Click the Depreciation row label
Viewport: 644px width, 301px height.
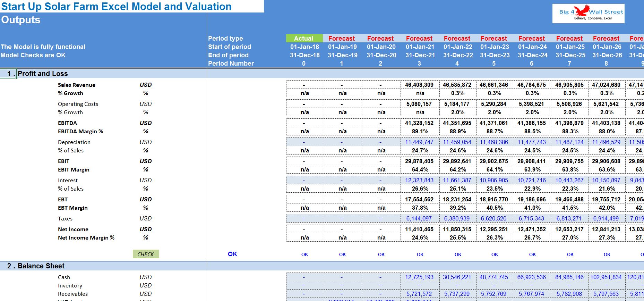coord(74,142)
